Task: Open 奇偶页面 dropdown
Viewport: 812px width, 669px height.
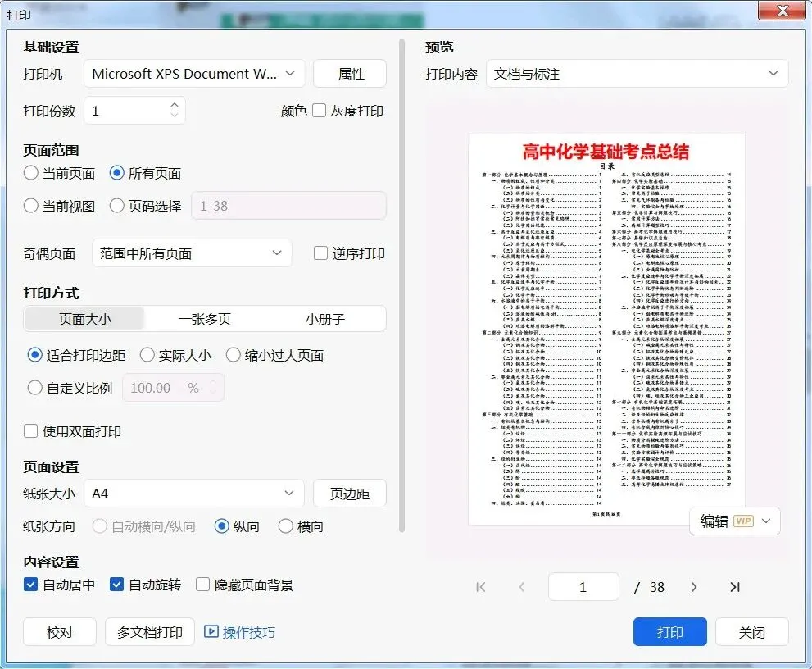Action: tap(192, 253)
